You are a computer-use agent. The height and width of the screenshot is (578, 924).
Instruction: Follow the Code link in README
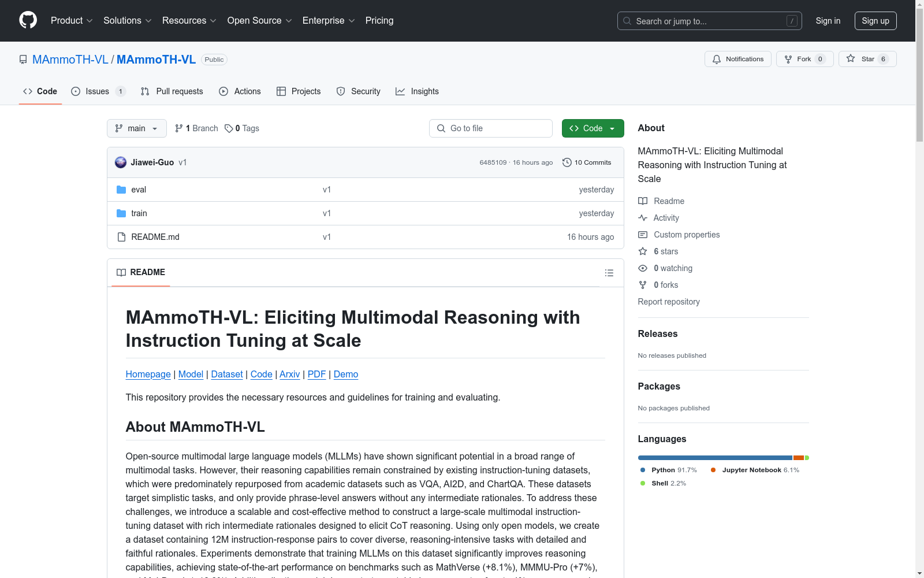pyautogui.click(x=262, y=374)
